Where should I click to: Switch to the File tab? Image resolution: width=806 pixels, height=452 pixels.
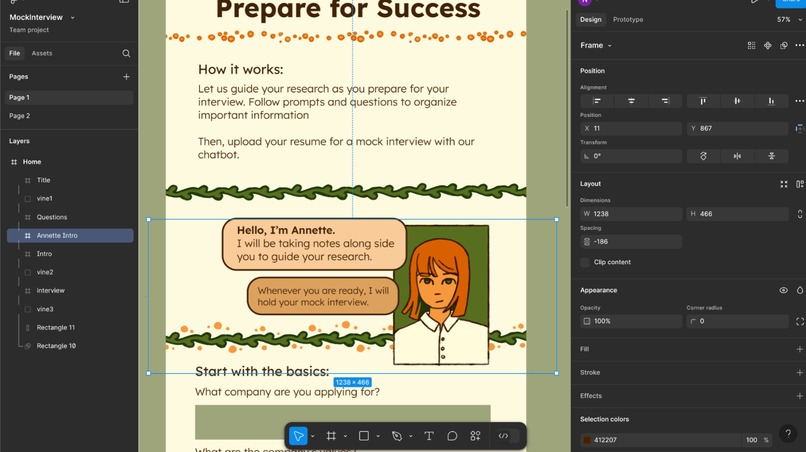14,53
